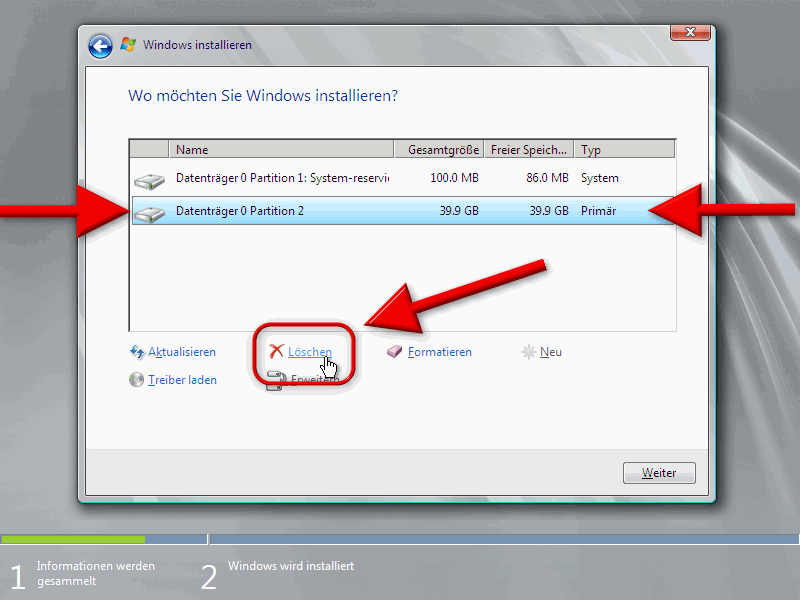Click the Windows flag logo in title bar
800x600 pixels.
tap(128, 45)
